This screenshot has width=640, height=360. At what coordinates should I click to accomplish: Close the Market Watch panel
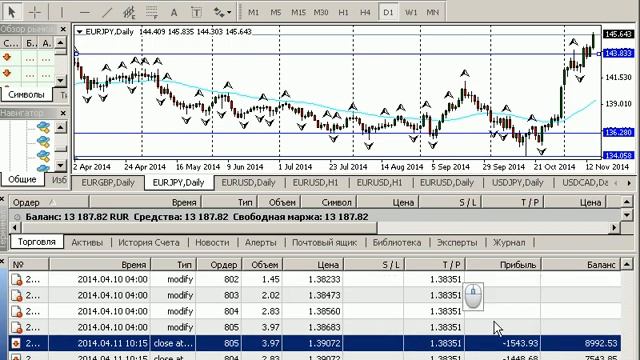point(63,29)
